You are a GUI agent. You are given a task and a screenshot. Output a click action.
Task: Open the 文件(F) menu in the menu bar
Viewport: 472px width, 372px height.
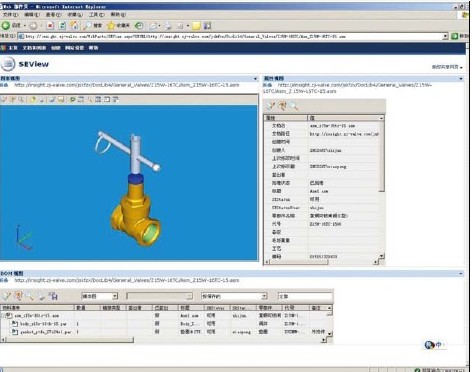[10, 15]
